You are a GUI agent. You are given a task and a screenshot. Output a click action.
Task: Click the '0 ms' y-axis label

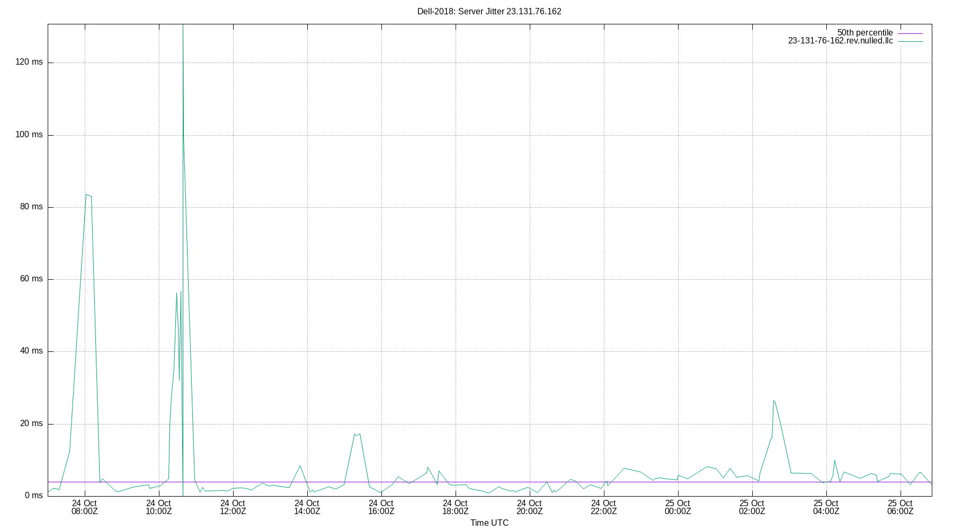click(x=33, y=496)
